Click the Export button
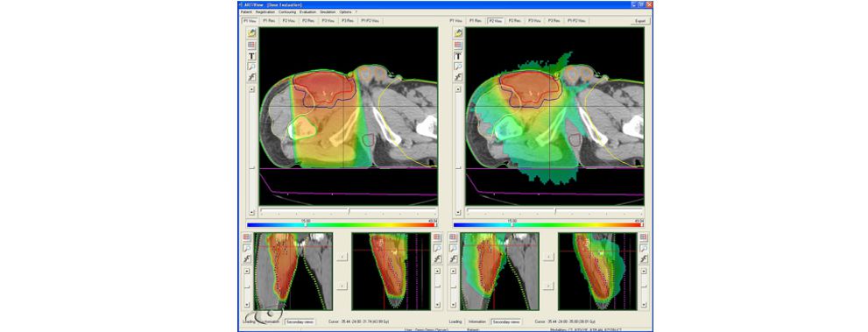868x332 pixels. tap(640, 21)
